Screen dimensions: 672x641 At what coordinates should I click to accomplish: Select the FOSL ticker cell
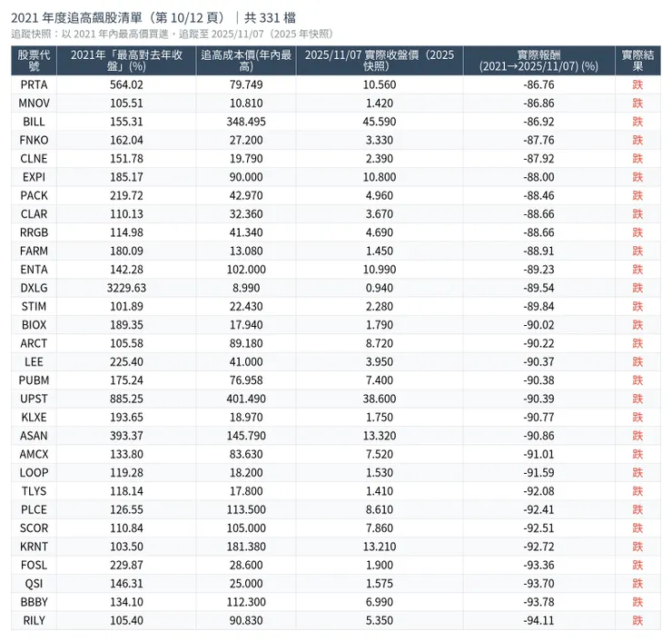point(34,565)
